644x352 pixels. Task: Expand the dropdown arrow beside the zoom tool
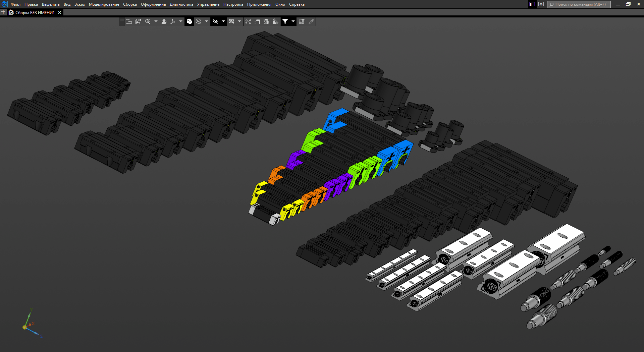pos(156,21)
